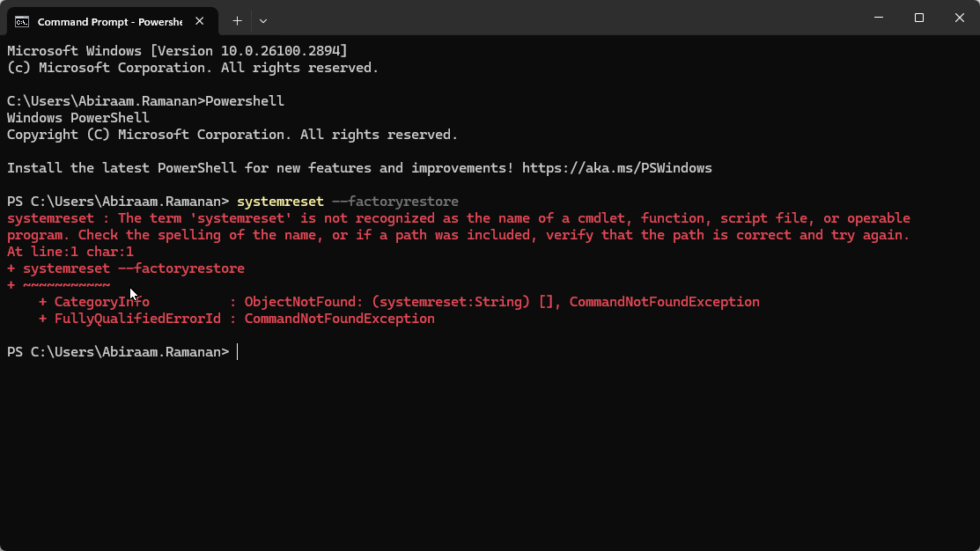Minimize the terminal window
This screenshot has height=551, width=980.
[x=879, y=18]
